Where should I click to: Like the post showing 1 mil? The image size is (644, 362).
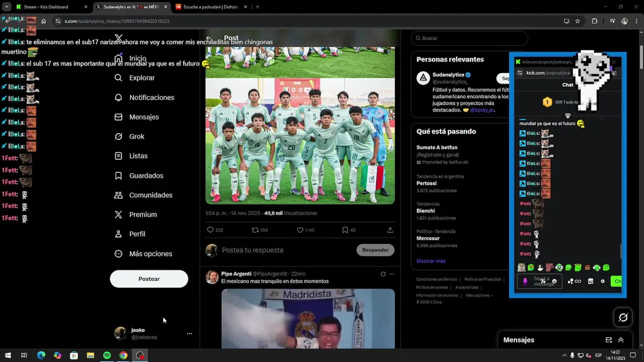[300, 230]
